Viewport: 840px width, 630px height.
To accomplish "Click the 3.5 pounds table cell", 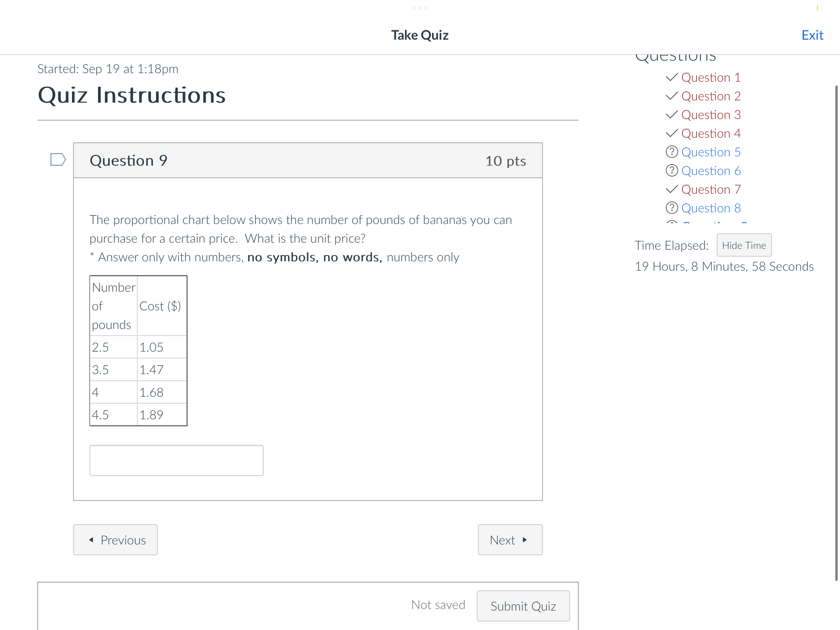I will (x=114, y=369).
